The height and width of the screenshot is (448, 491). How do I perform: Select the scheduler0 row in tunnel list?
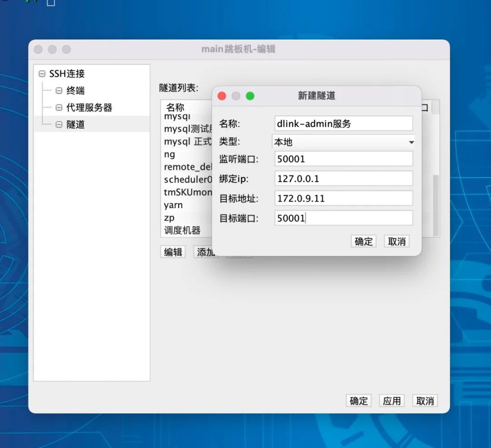(x=187, y=179)
